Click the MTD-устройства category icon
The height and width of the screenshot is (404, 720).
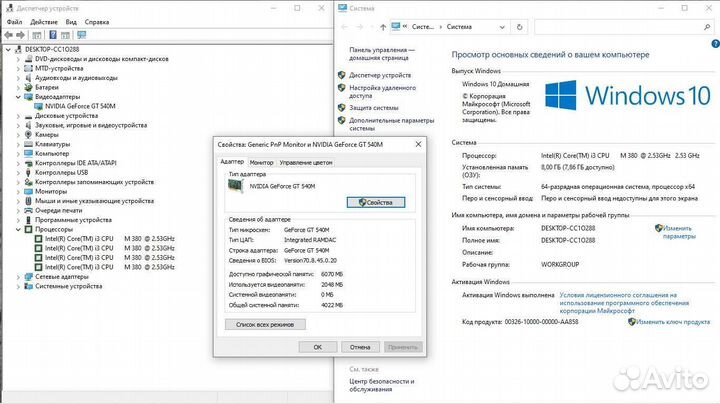point(28,68)
